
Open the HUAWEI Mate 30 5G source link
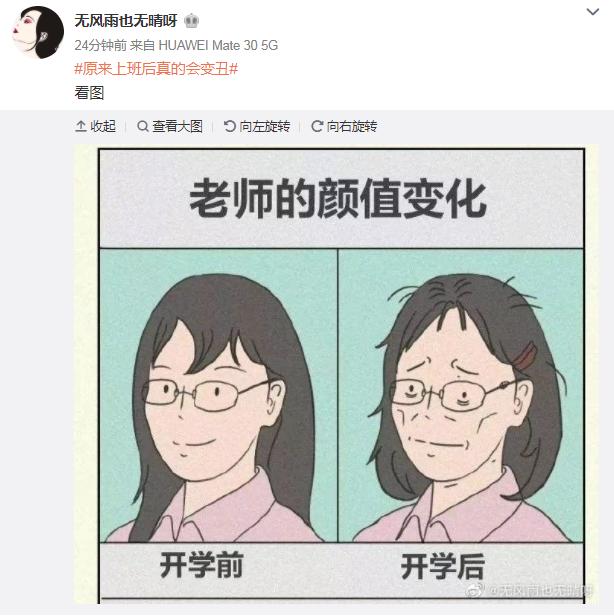[x=218, y=46]
